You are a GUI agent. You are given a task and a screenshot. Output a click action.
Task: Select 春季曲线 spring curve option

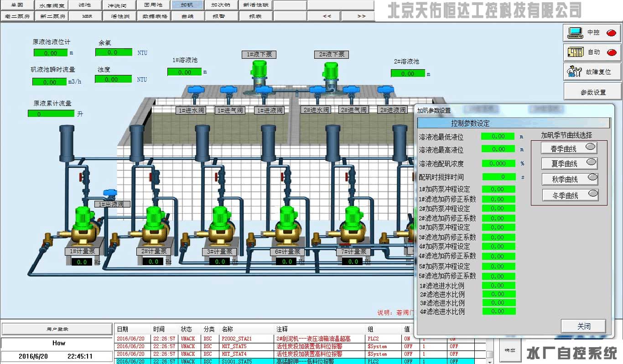click(569, 149)
